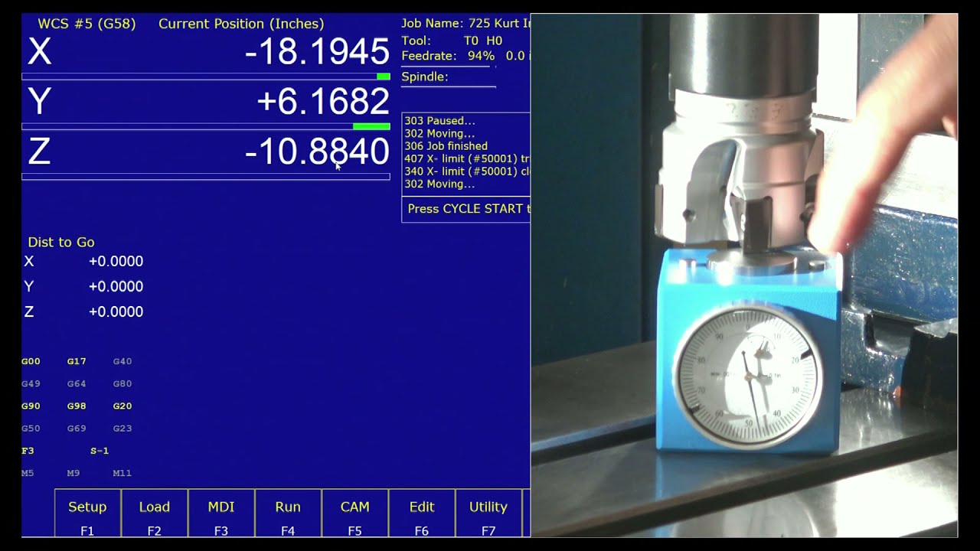Click the tool setter dial in video
This screenshot has width=980, height=551.
click(x=748, y=377)
